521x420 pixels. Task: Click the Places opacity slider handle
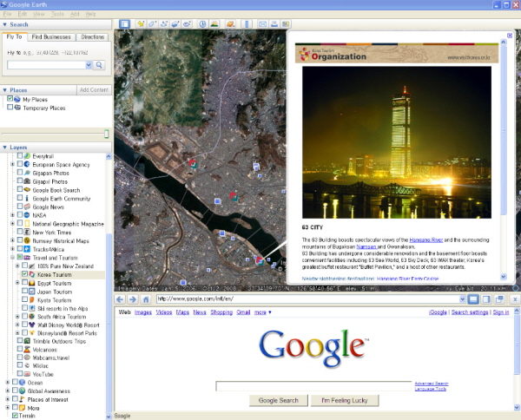[107, 134]
